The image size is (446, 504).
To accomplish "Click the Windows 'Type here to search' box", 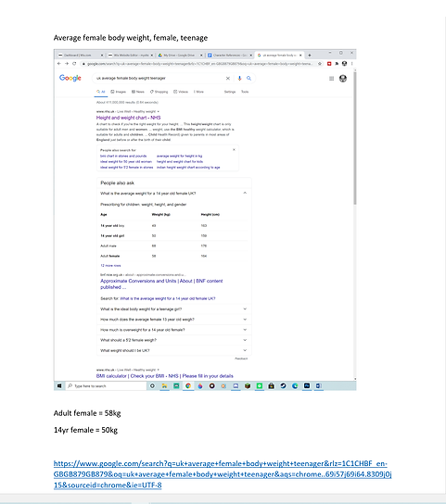I will click(x=107, y=385).
